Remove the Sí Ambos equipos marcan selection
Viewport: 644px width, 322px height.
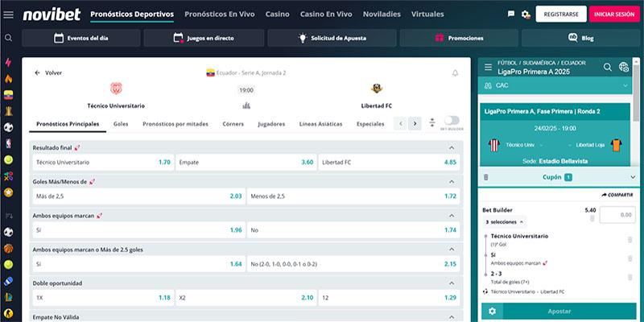click(630, 258)
